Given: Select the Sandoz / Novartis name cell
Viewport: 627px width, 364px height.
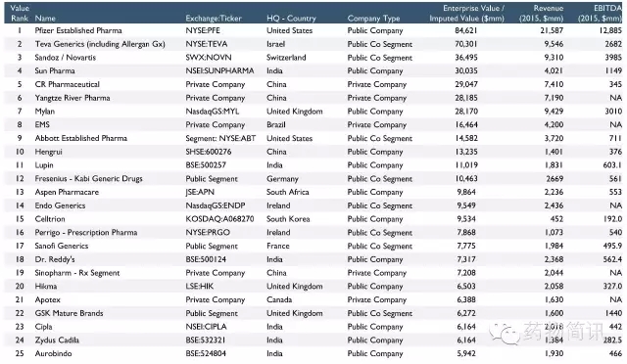Looking at the screenshot, I should [x=66, y=58].
